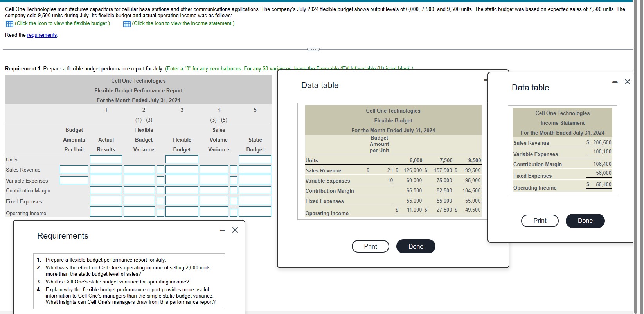The width and height of the screenshot is (644, 314).
Task: Click Done in the Flexible Budget data table
Action: click(416, 246)
